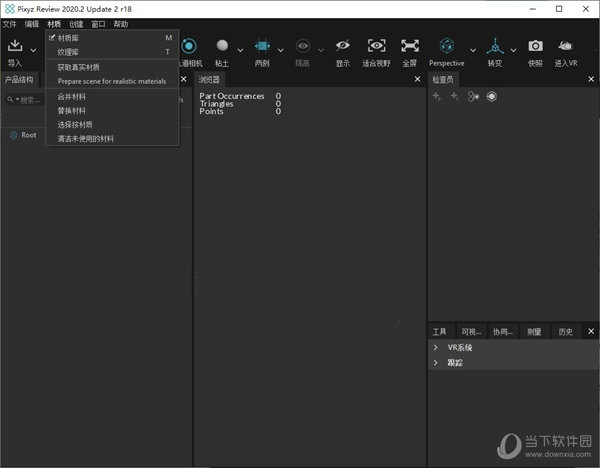Toggle the 显示 crossed-eye show icon
Image resolution: width=600 pixels, height=468 pixels.
(342, 46)
